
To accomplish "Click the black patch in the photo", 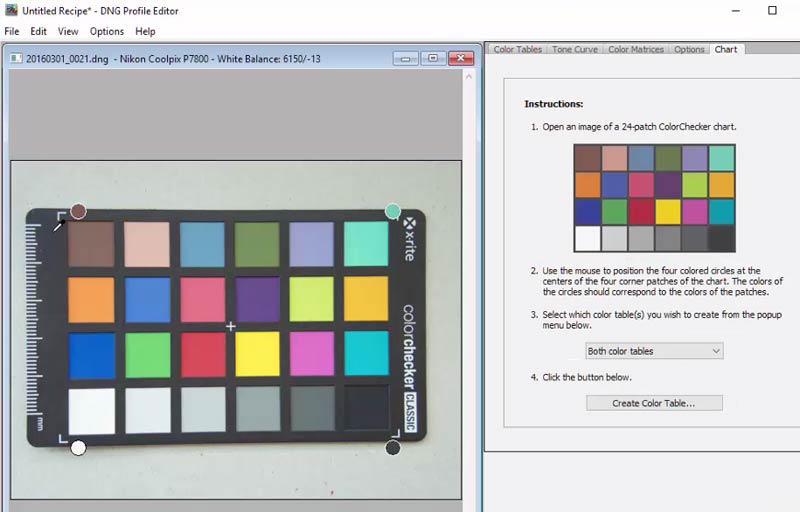I will point(367,407).
